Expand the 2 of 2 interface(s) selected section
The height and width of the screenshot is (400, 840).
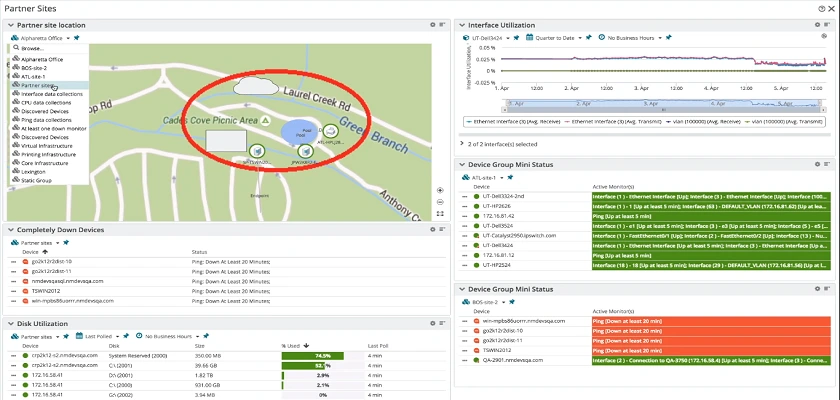pos(462,144)
